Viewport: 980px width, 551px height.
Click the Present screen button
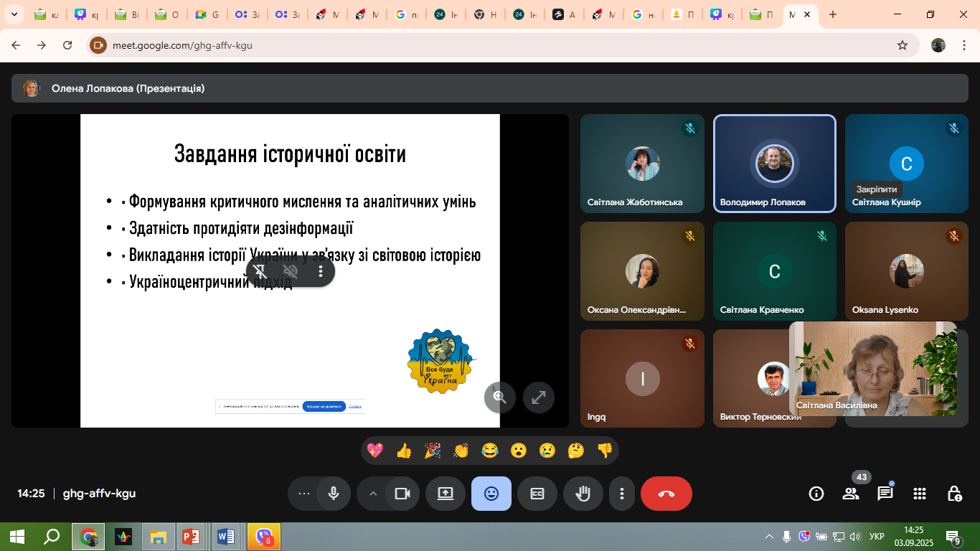(x=446, y=494)
